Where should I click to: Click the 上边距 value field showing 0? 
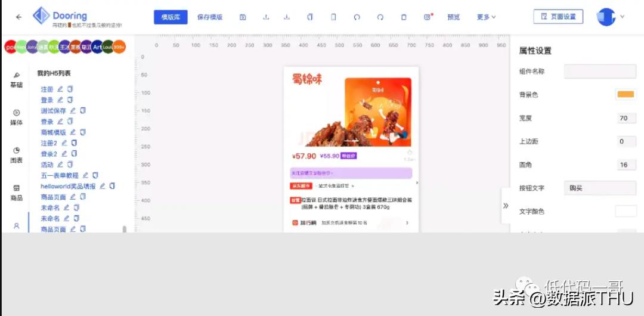(x=627, y=141)
